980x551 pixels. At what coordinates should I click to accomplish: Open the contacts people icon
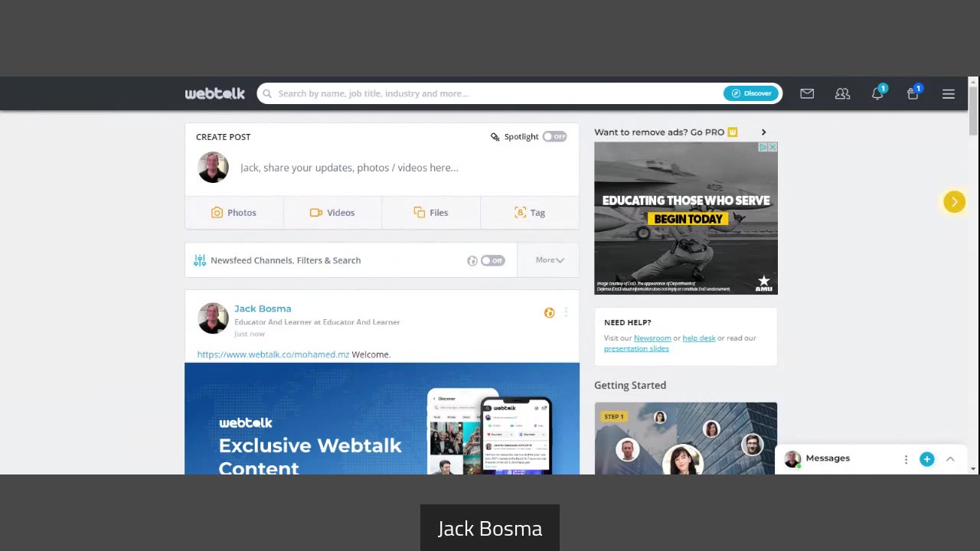[x=842, y=93]
